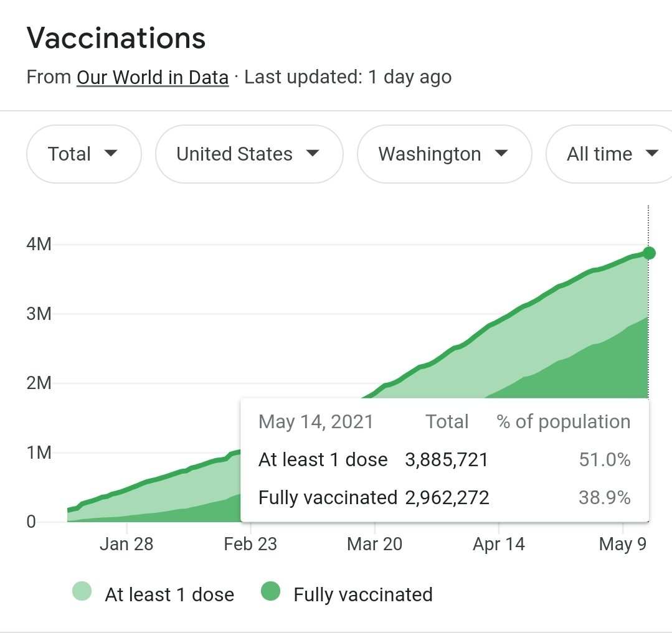Click the Vaccinations heading

116,38
